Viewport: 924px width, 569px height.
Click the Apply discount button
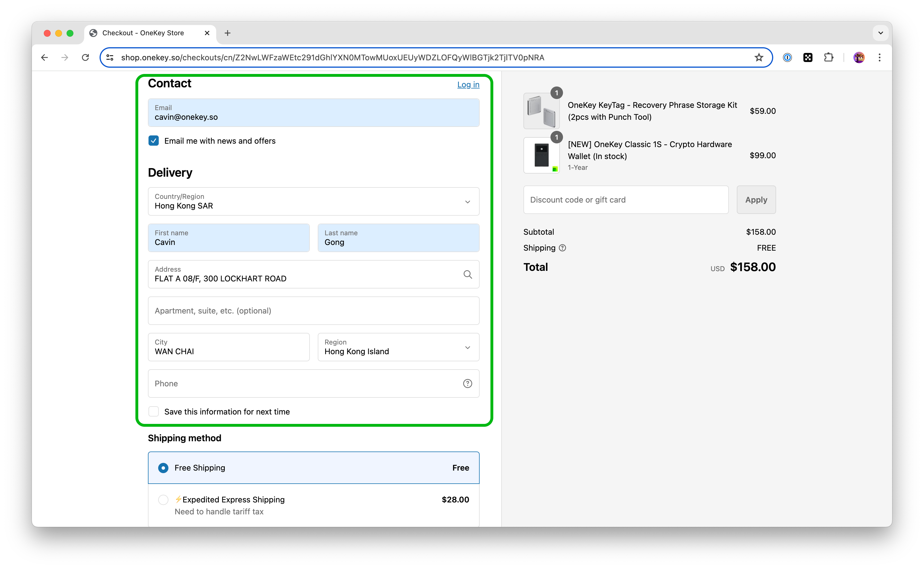pyautogui.click(x=756, y=200)
